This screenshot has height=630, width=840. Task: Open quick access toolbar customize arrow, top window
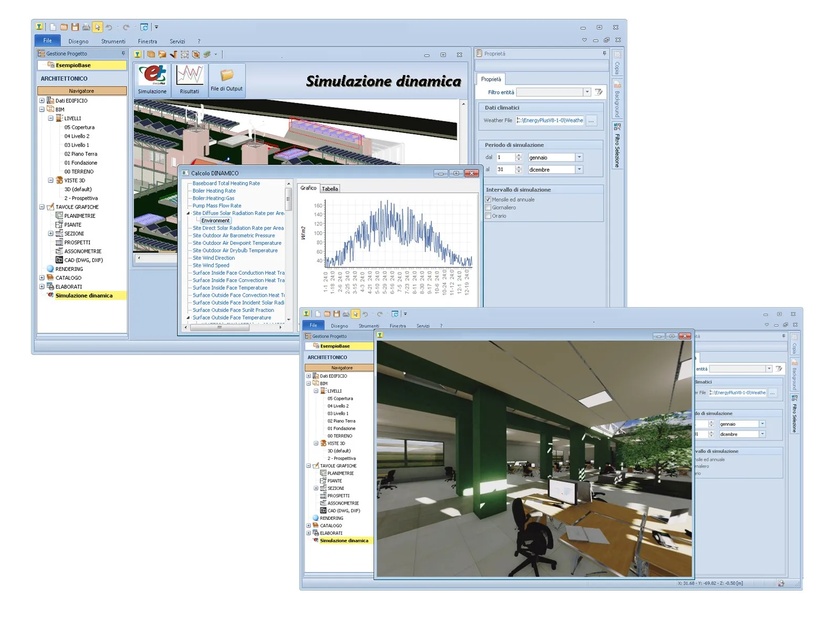156,27
